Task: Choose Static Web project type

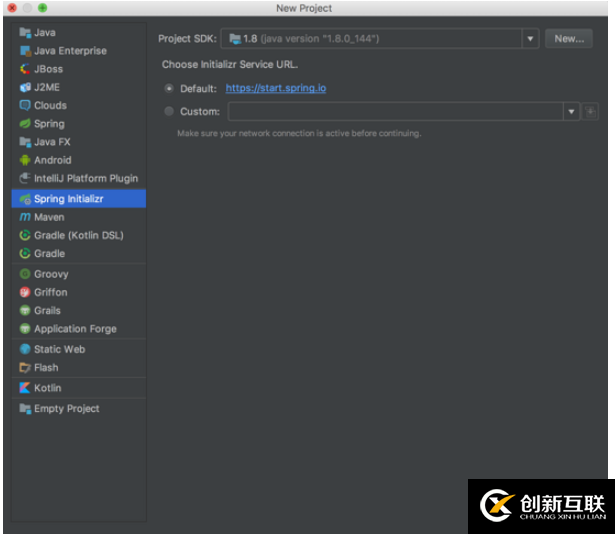Action: click(79, 349)
